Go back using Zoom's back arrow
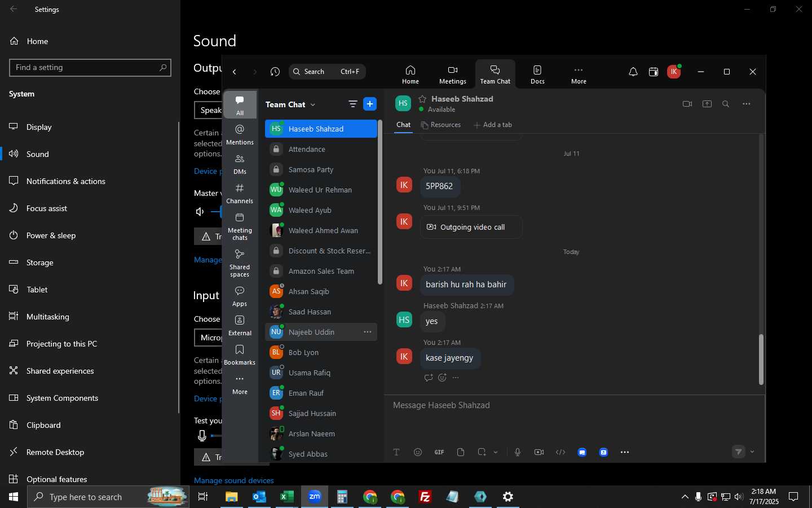Viewport: 812px width, 508px height. [235, 72]
